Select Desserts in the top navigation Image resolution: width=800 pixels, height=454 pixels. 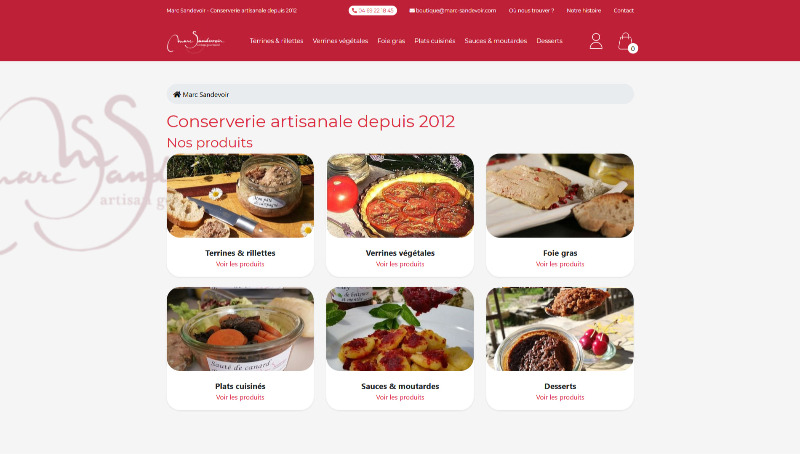click(549, 41)
